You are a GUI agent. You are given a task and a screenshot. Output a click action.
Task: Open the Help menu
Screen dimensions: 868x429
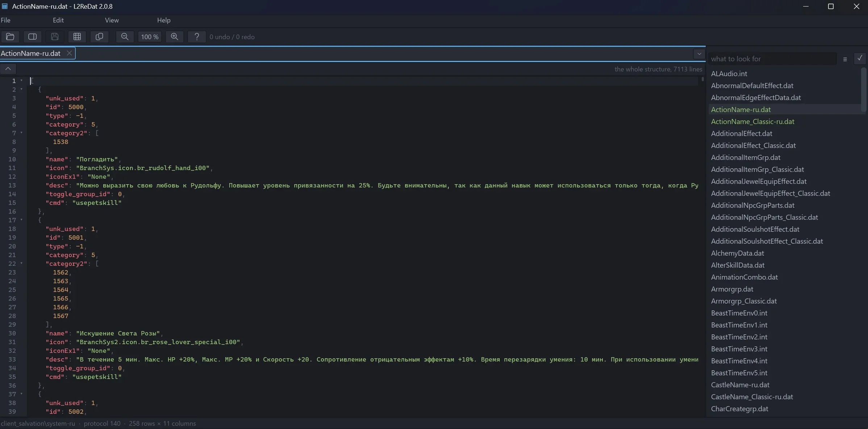(x=164, y=20)
